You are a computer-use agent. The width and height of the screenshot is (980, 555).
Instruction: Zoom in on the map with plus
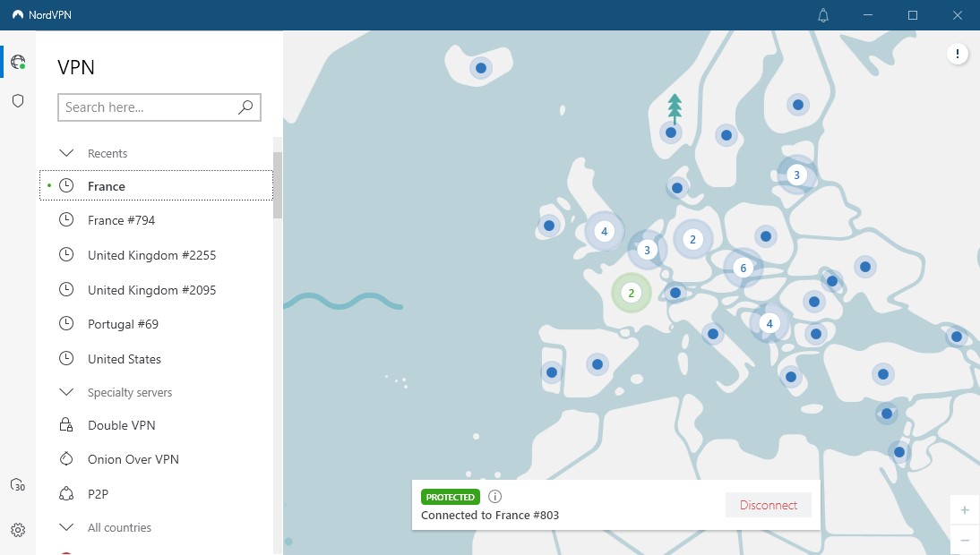point(965,510)
